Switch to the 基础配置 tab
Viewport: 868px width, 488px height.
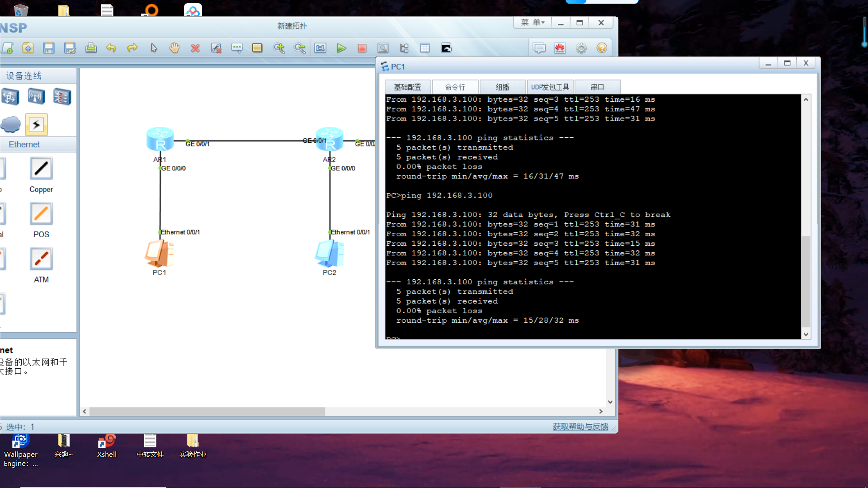click(x=407, y=87)
